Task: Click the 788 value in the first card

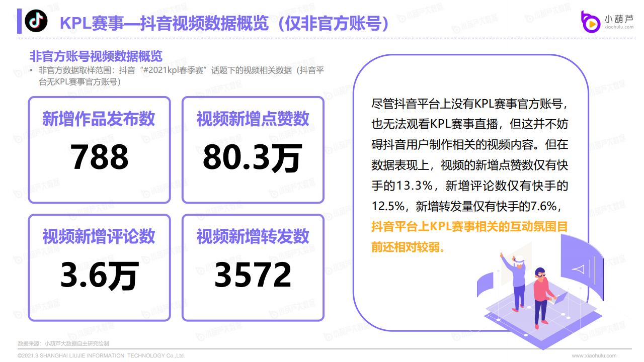Action: tap(100, 156)
